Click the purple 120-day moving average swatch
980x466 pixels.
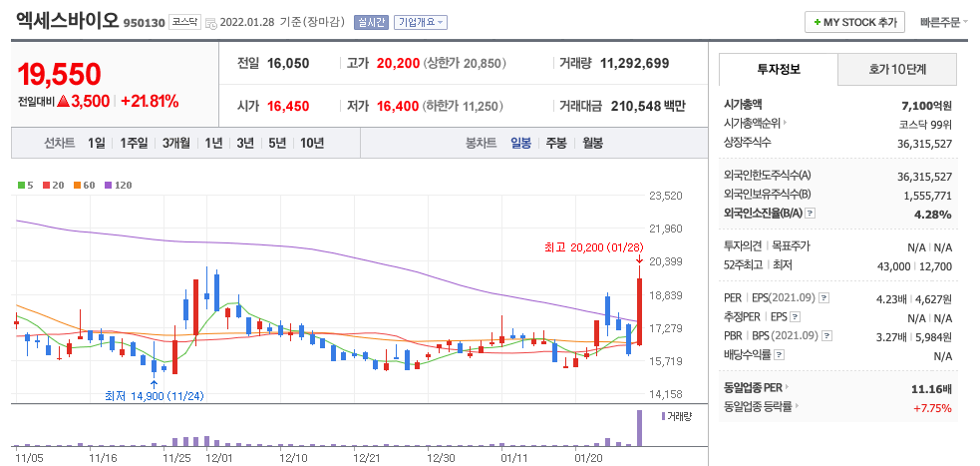pyautogui.click(x=108, y=186)
